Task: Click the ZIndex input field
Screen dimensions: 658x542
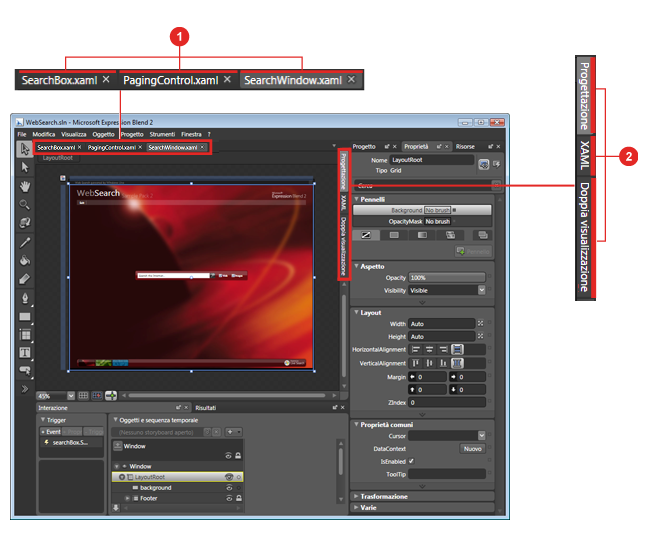Action: click(447, 402)
